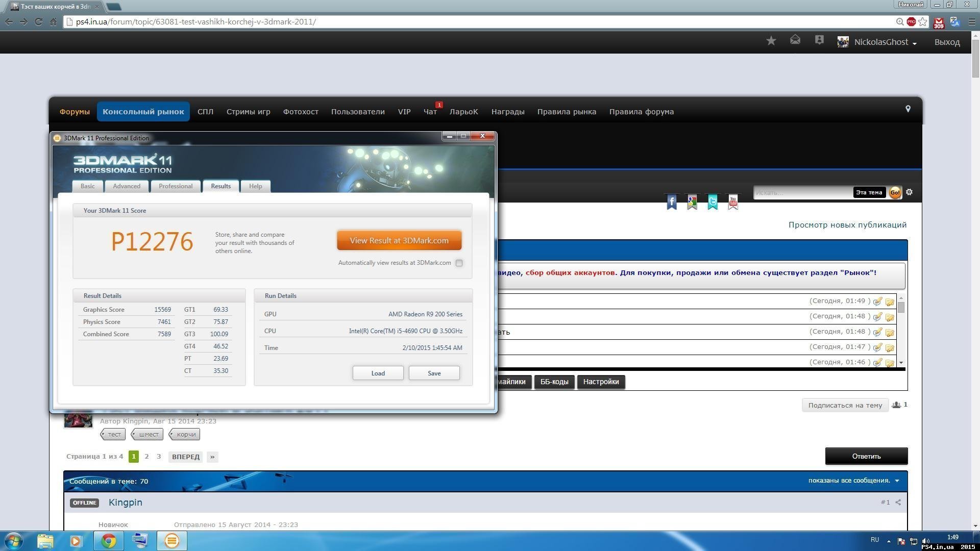Open the messages envelope icon

tap(795, 40)
